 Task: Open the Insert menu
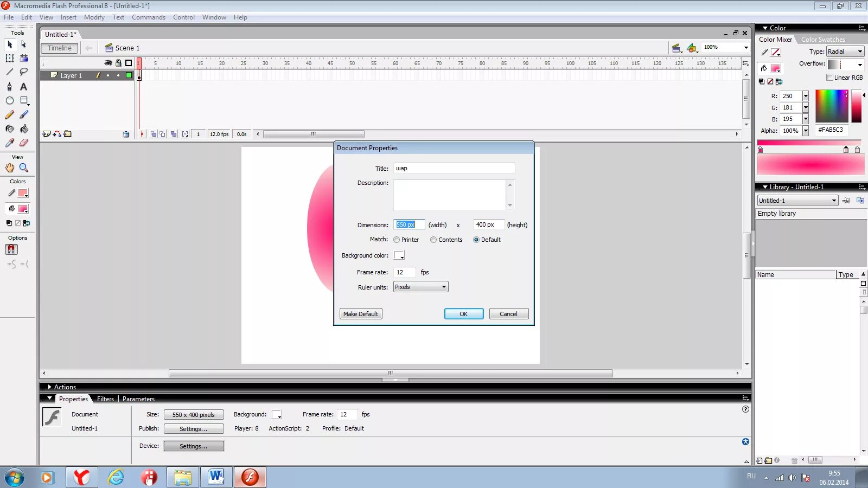[68, 17]
